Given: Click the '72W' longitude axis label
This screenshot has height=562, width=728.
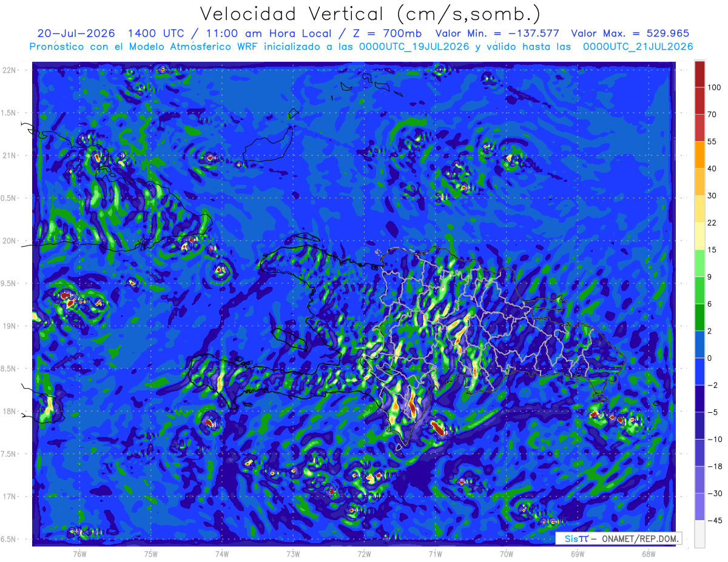Looking at the screenshot, I should 364,554.
